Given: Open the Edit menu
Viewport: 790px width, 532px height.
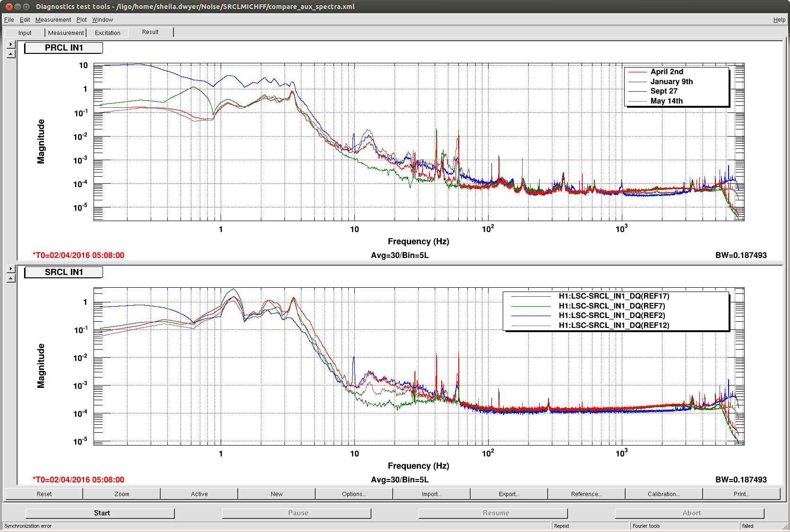Looking at the screenshot, I should coord(25,20).
